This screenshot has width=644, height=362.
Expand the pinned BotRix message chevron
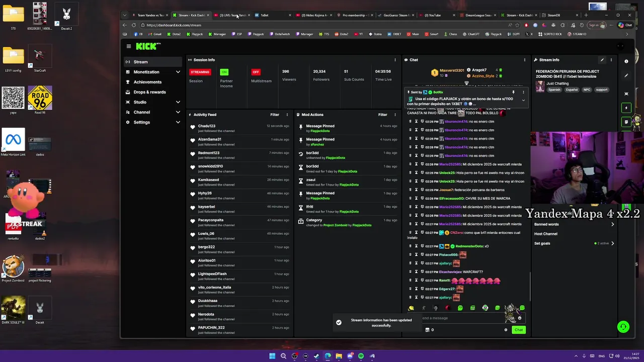[523, 101]
